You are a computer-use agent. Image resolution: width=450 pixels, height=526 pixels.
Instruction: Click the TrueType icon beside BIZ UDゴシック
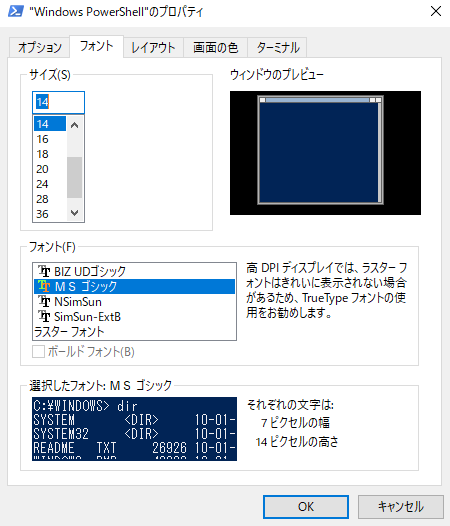[44, 271]
